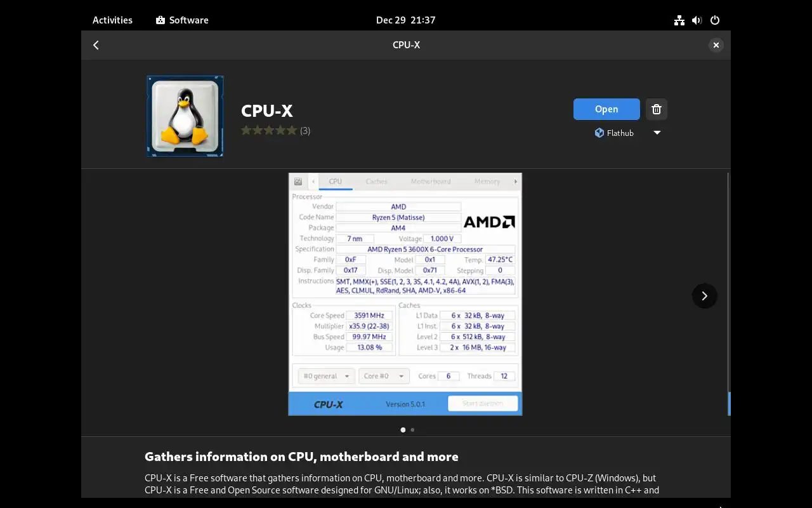Open the CPU-X application
Screen dimensions: 812x508
point(606,109)
